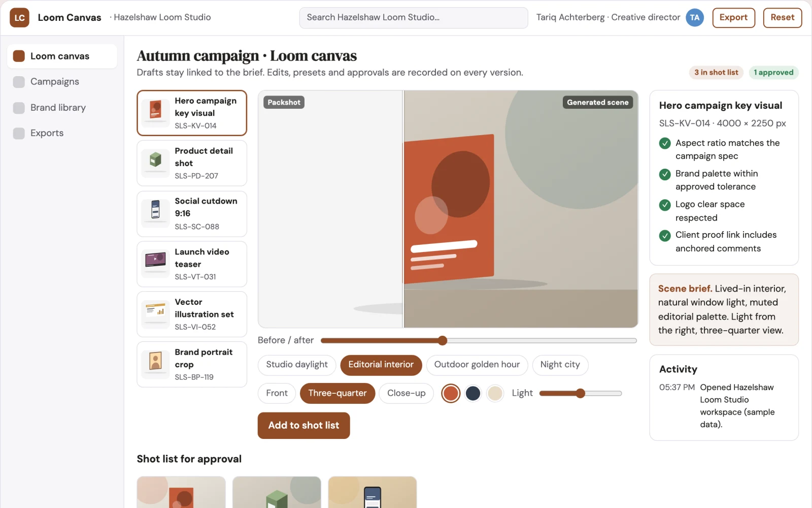The image size is (812, 508).
Task: Click the Light slider handle
Action: [581, 393]
